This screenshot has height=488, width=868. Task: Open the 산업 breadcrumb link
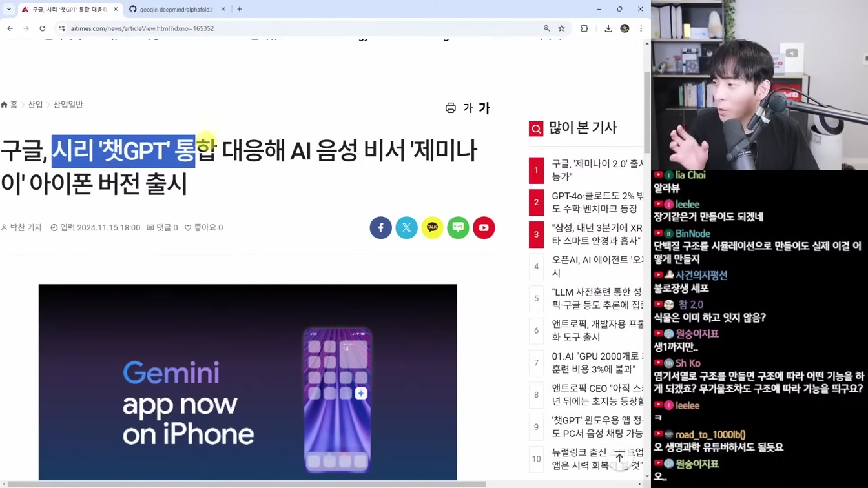coord(36,105)
